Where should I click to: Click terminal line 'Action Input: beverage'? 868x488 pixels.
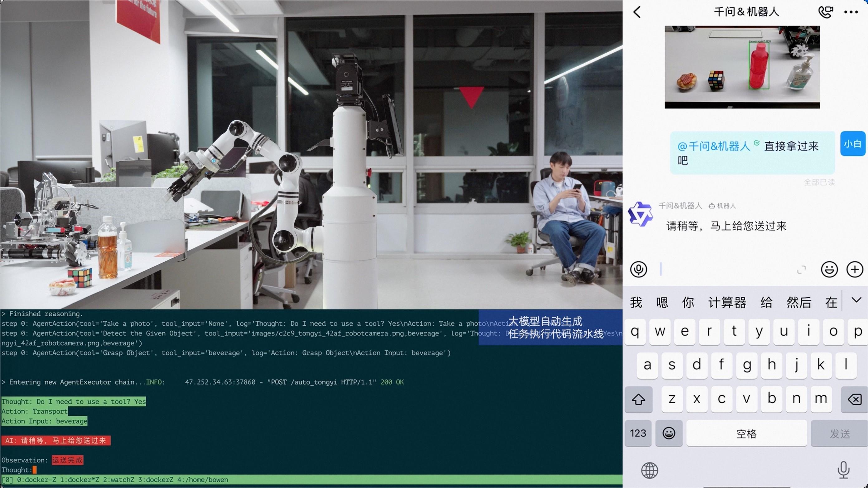tap(44, 421)
